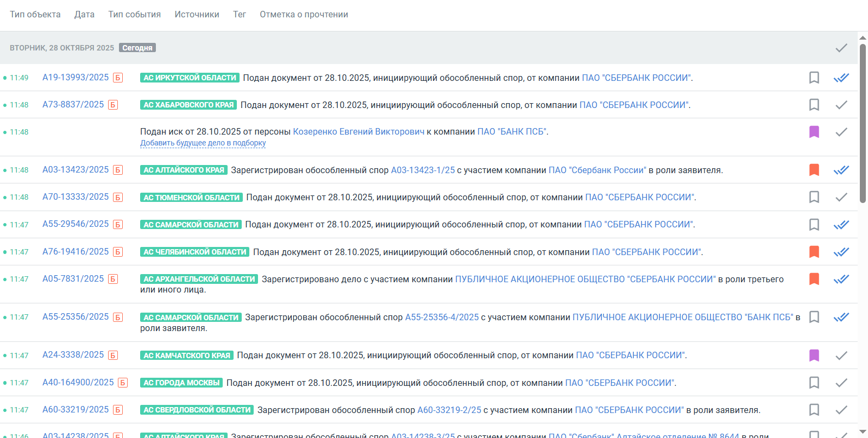Open the Источники filter menu
The width and height of the screenshot is (868, 438).
[x=197, y=15]
